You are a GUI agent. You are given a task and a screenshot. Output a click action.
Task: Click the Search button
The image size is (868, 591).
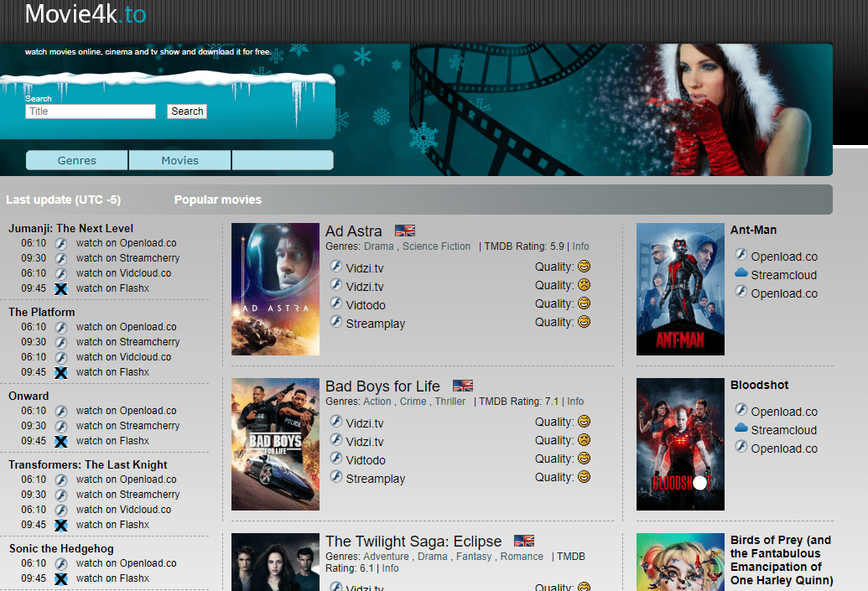coord(187,111)
